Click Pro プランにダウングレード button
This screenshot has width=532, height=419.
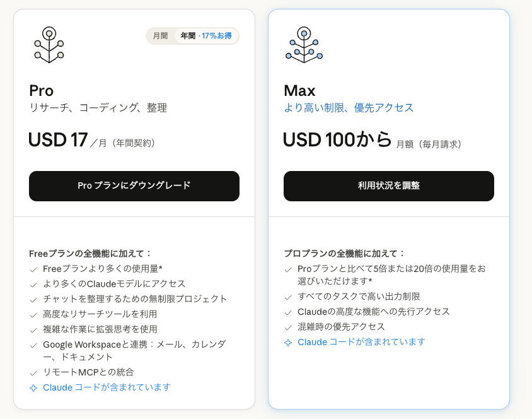coord(134,186)
